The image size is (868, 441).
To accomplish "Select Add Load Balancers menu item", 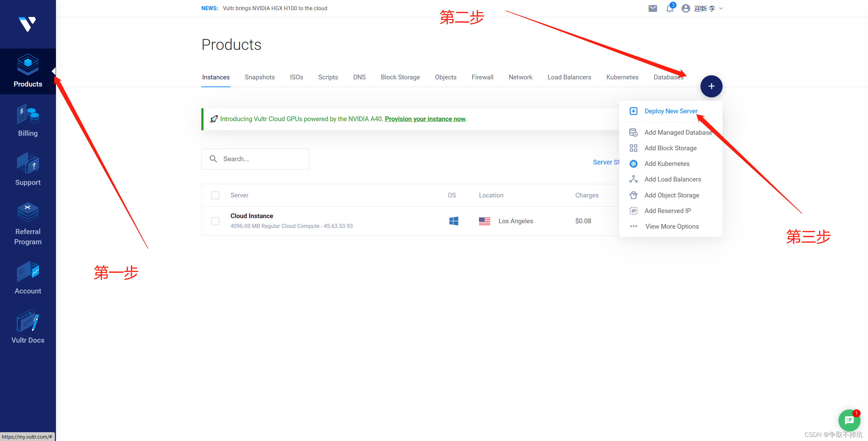I will (x=671, y=179).
